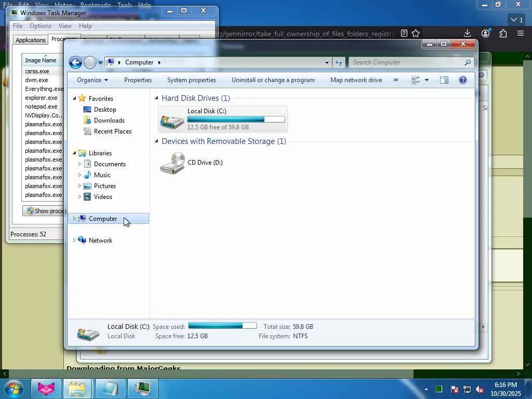Collapse the Hard Disk Drives group

click(156, 98)
